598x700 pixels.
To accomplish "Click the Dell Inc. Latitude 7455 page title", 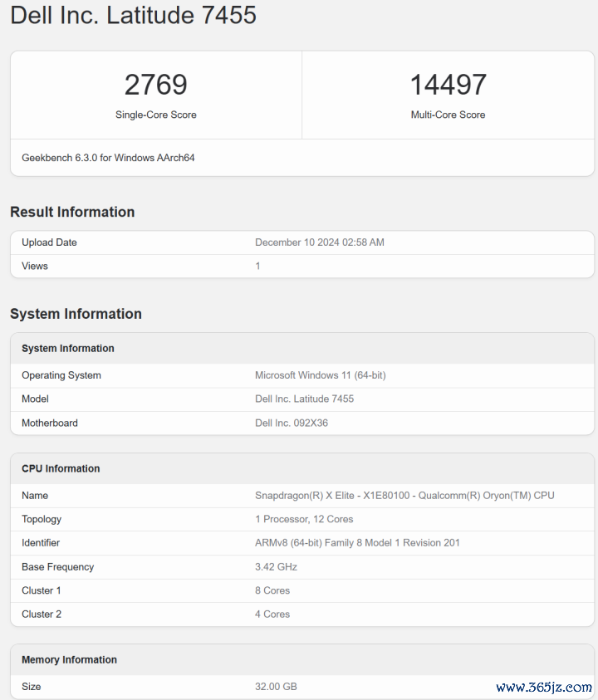I will tap(133, 15).
